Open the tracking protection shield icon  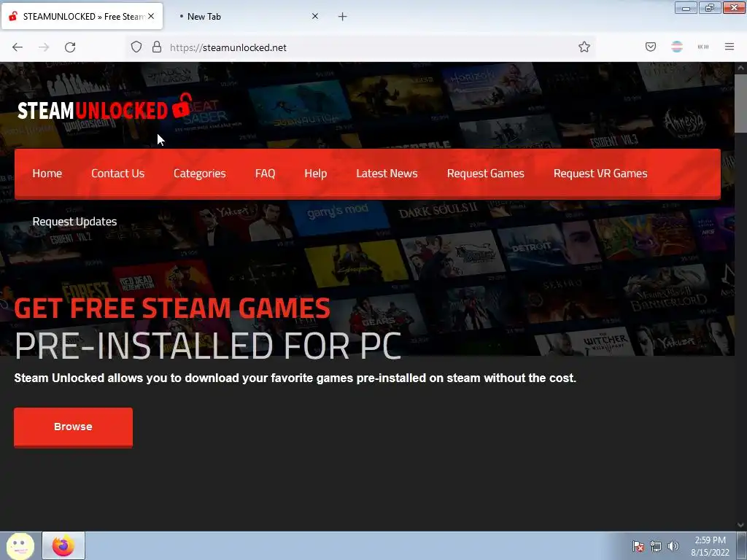pyautogui.click(x=136, y=47)
